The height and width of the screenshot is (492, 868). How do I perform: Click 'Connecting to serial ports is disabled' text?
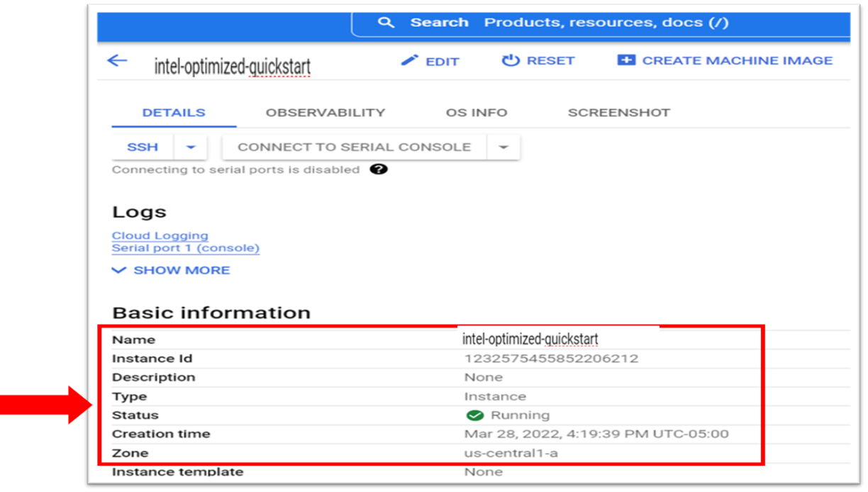click(x=235, y=169)
